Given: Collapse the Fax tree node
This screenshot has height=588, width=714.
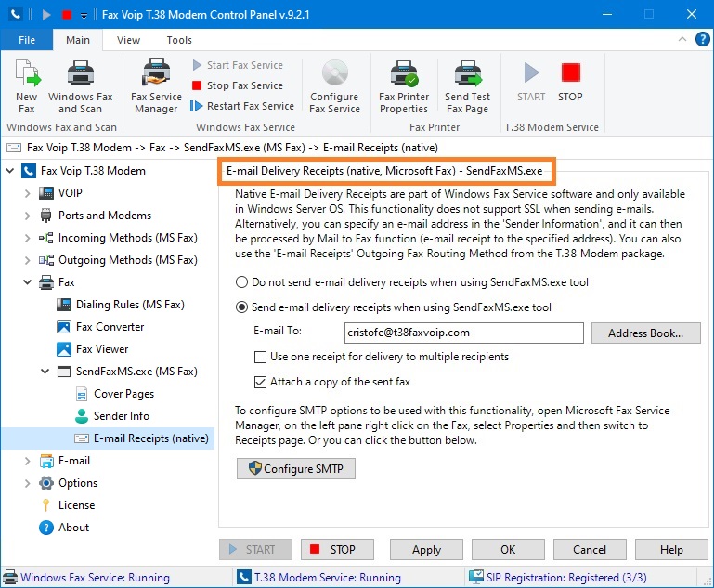Looking at the screenshot, I should [27, 282].
